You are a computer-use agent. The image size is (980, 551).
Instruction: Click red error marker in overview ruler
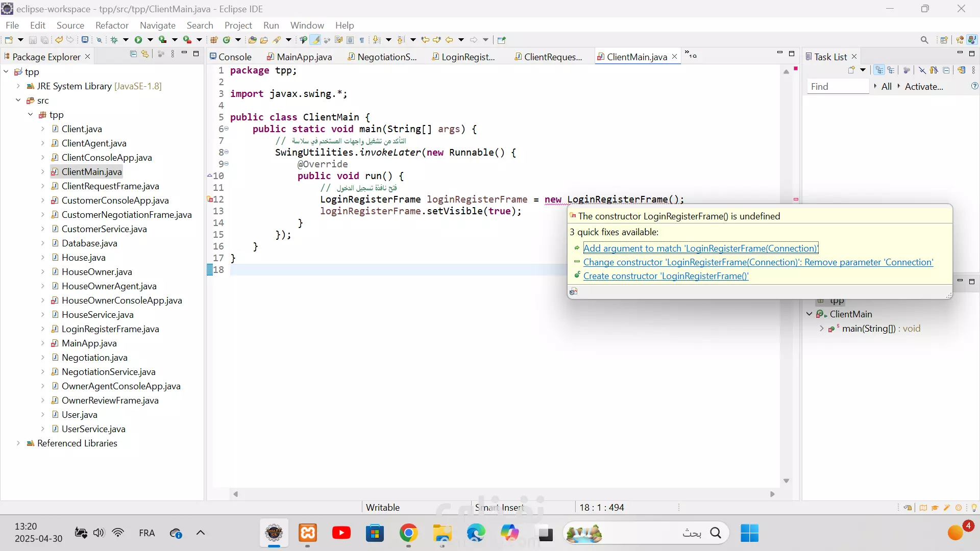tap(796, 199)
